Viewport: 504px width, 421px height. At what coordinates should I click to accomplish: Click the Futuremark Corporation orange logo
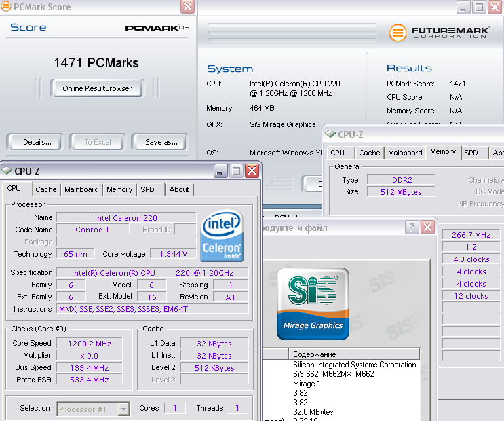point(398,33)
